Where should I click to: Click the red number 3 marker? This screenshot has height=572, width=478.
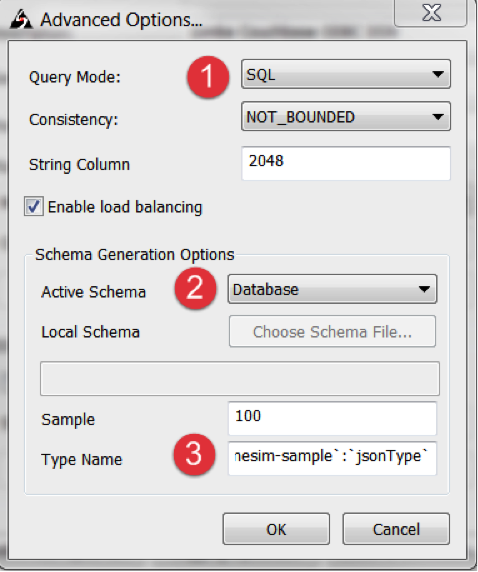coord(194,454)
